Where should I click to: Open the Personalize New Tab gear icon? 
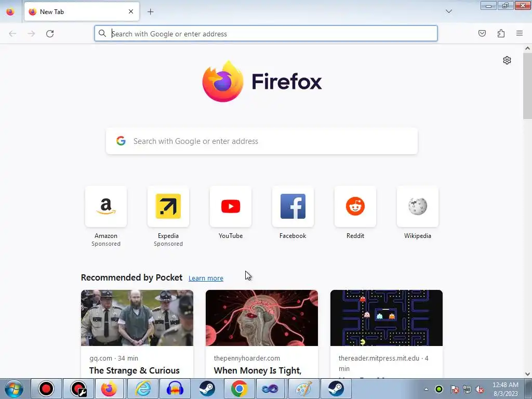pos(507,60)
